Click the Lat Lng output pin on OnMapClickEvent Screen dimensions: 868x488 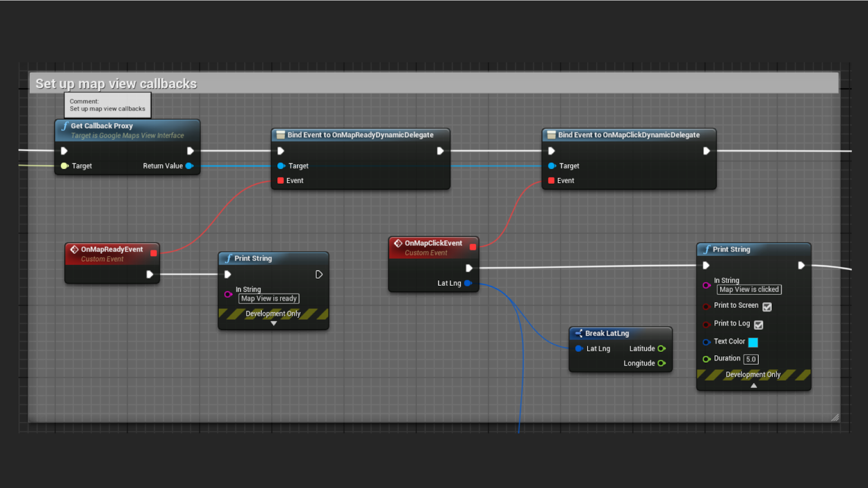[x=468, y=283]
